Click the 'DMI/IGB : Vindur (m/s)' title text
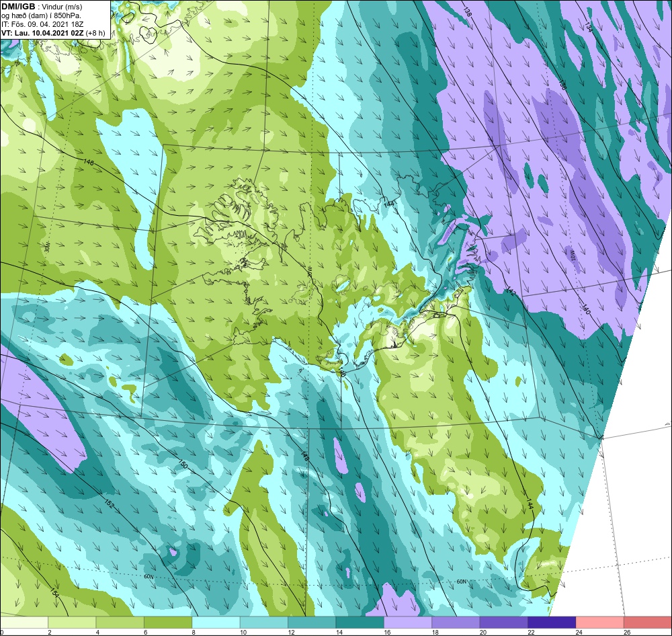 (42, 7)
